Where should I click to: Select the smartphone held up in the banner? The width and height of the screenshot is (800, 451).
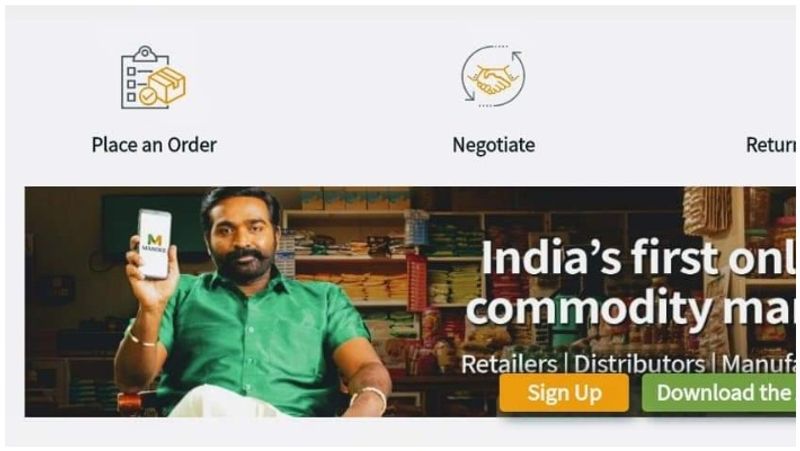(154, 244)
